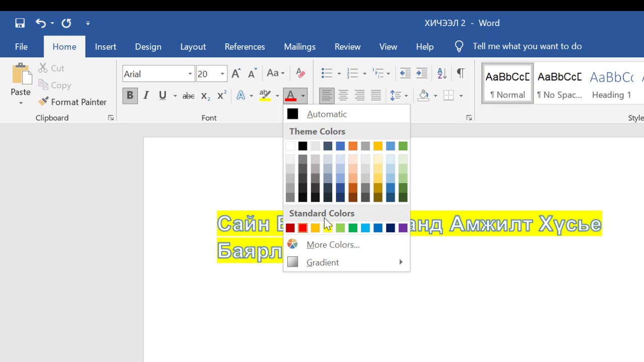This screenshot has width=644, height=362.
Task: Open the font size dropdown showing 20
Action: click(222, 74)
